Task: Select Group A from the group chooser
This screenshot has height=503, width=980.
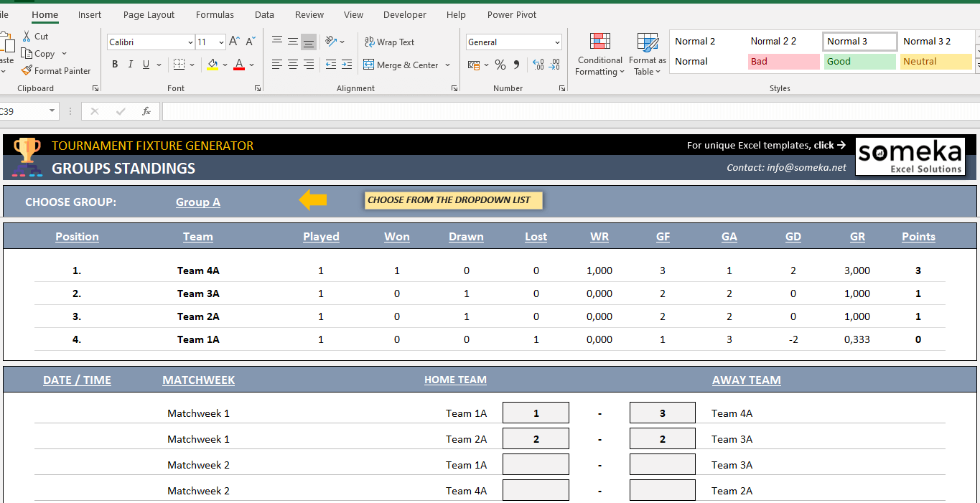Action: point(197,202)
